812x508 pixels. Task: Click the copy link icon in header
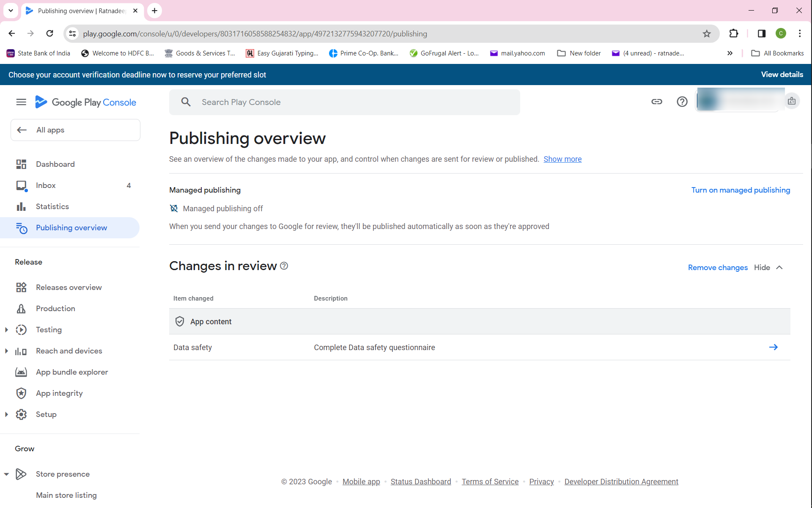(x=656, y=102)
